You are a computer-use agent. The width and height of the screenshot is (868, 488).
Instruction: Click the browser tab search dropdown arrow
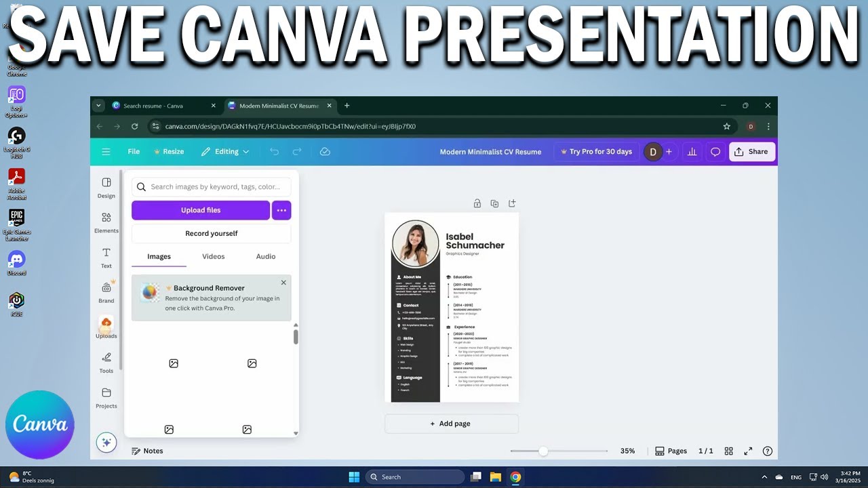99,106
